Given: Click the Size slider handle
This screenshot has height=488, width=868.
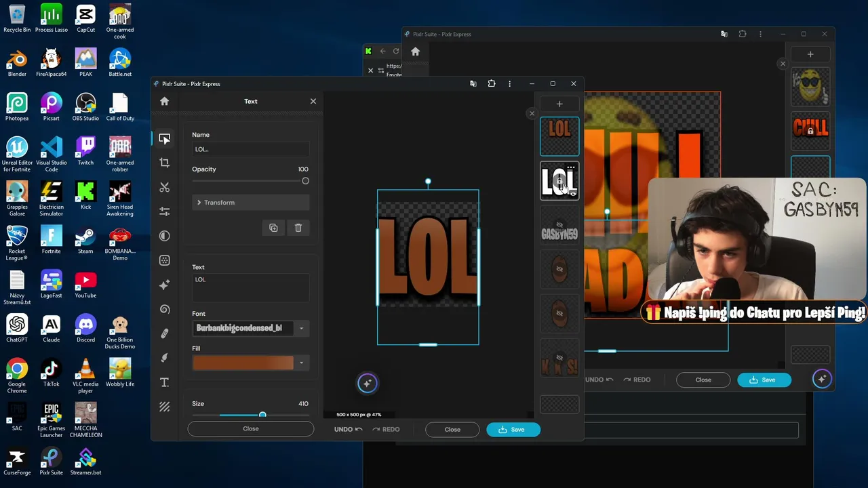Looking at the screenshot, I should 262,415.
